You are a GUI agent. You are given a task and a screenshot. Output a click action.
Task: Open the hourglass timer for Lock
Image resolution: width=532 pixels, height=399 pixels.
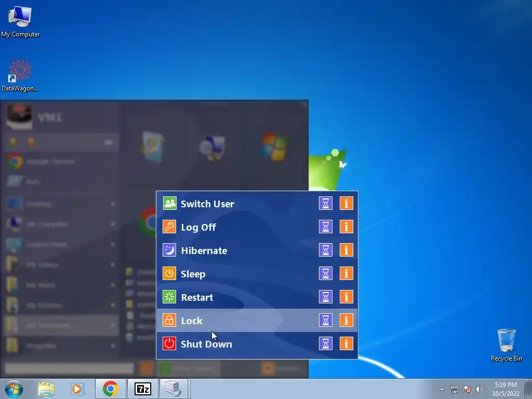click(326, 320)
